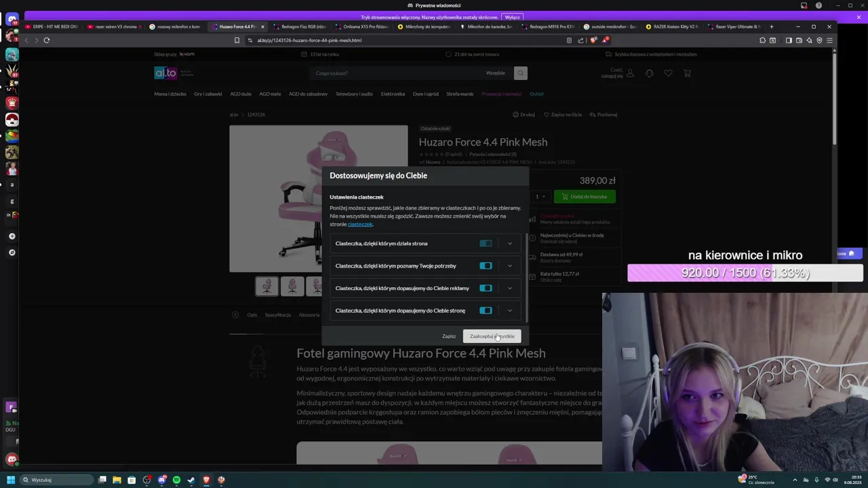Switch to 'rozowy mikrofon' Google tab
868x488 pixels.
click(176, 26)
